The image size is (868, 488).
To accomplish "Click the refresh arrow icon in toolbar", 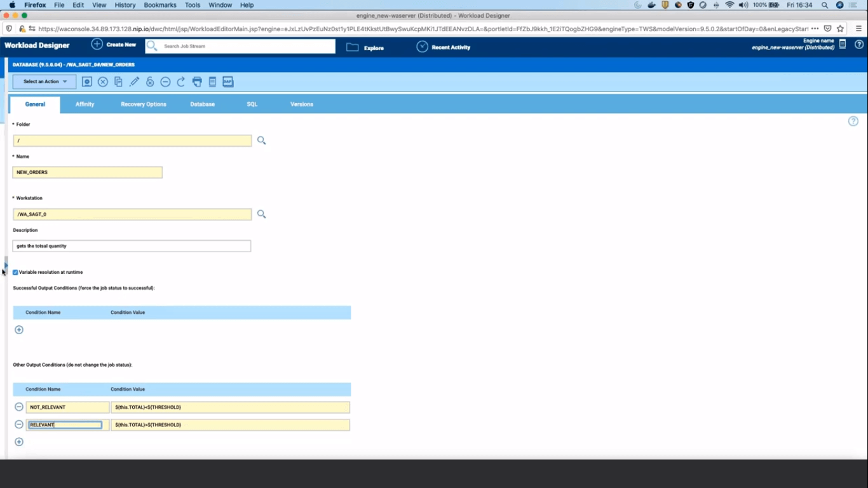I will tap(181, 82).
